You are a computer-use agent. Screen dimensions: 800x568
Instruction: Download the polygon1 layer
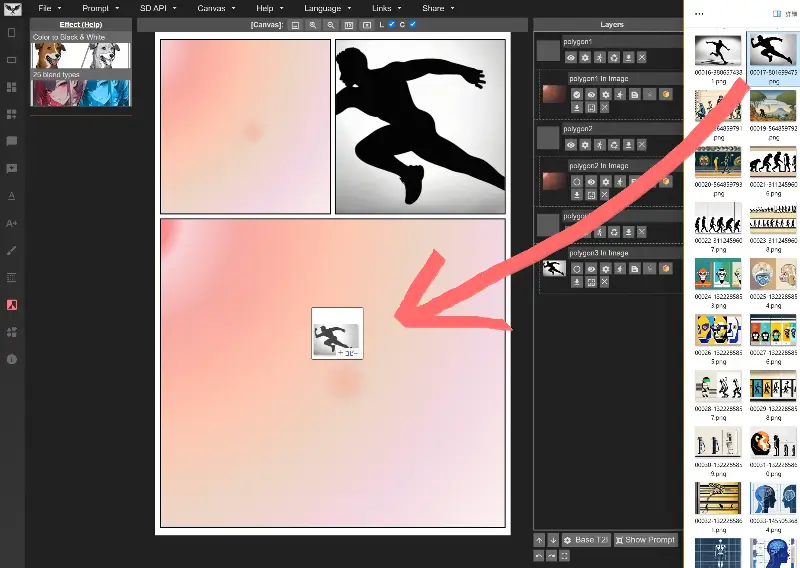[x=627, y=59]
